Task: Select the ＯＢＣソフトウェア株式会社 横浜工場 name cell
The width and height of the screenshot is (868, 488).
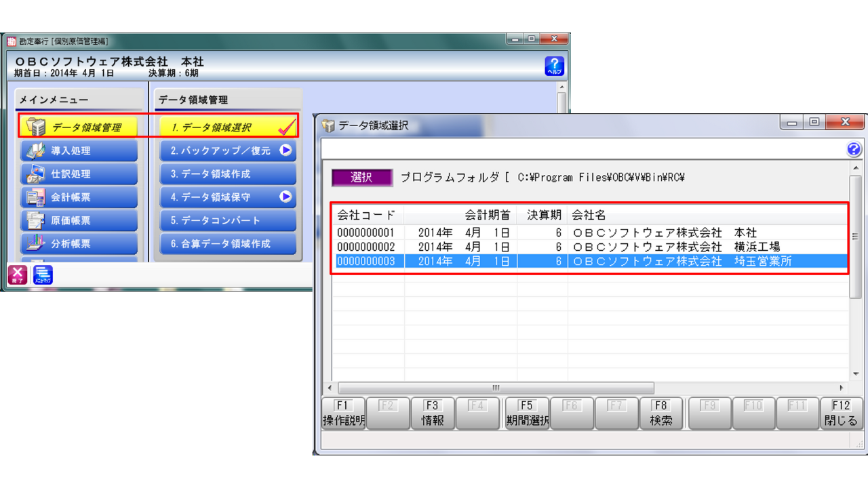Action: tap(676, 247)
